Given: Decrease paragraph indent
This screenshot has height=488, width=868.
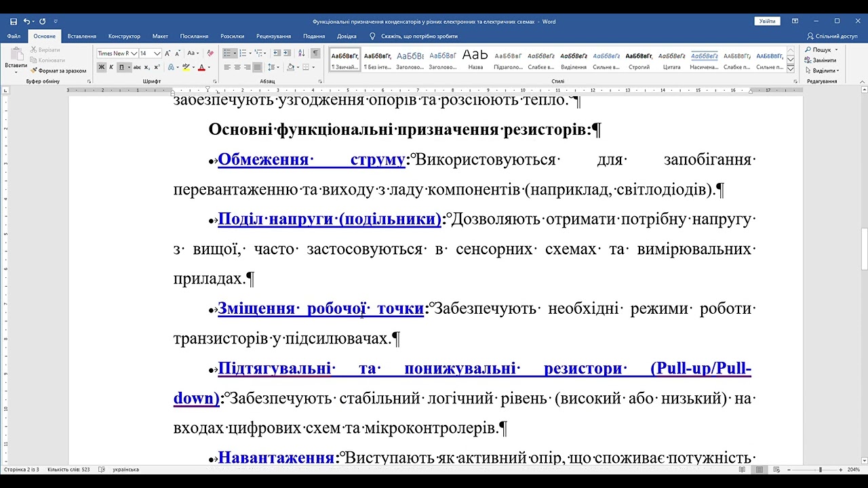Looking at the screenshot, I should (277, 53).
